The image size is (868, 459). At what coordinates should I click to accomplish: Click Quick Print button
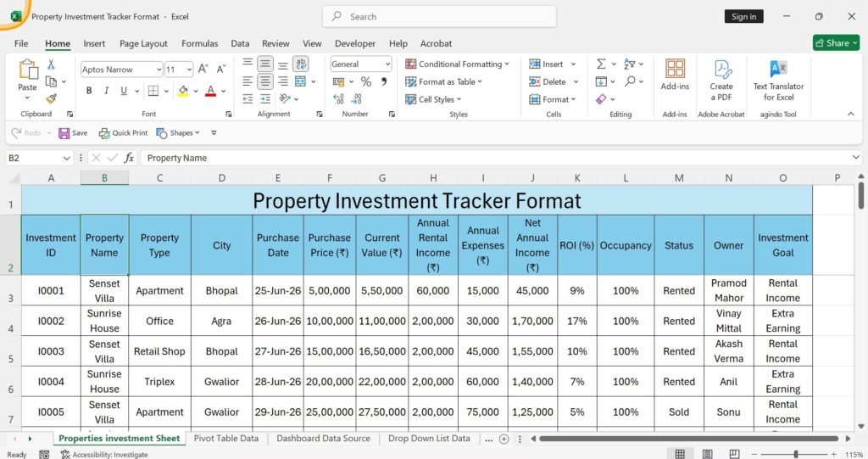pyautogui.click(x=123, y=133)
